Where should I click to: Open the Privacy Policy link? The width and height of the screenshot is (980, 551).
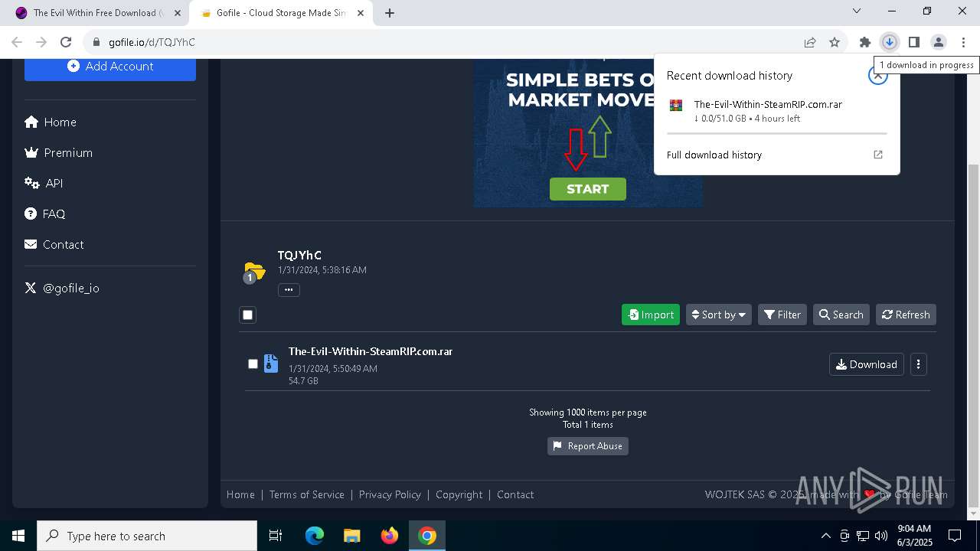click(x=390, y=494)
